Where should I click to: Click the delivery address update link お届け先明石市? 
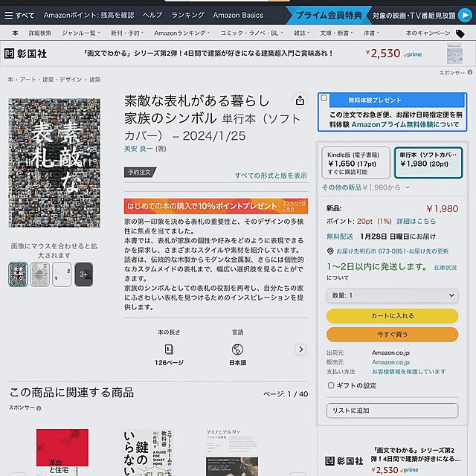(x=393, y=251)
